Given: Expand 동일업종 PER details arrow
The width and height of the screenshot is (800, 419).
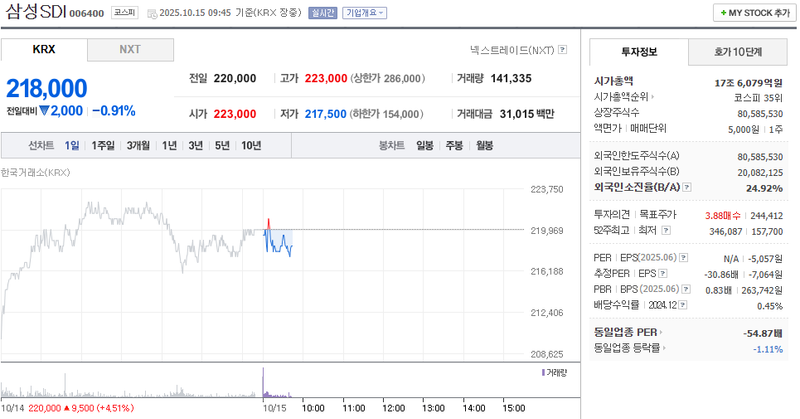Looking at the screenshot, I should (662, 332).
